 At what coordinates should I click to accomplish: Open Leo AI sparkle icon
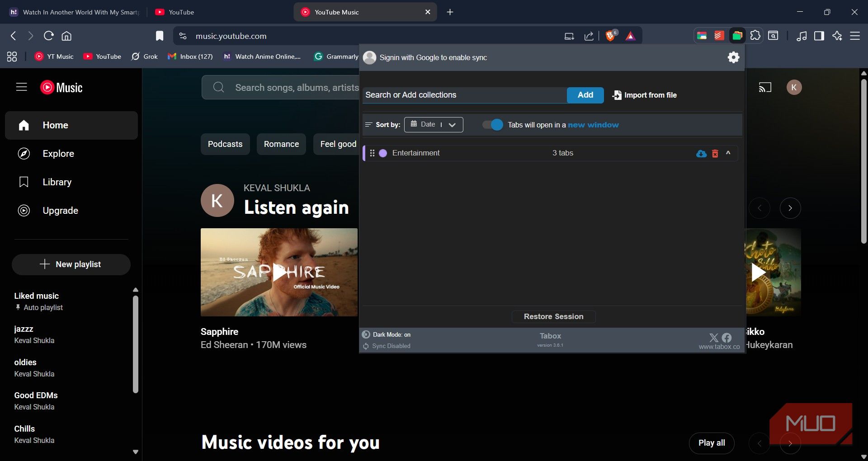pyautogui.click(x=837, y=36)
